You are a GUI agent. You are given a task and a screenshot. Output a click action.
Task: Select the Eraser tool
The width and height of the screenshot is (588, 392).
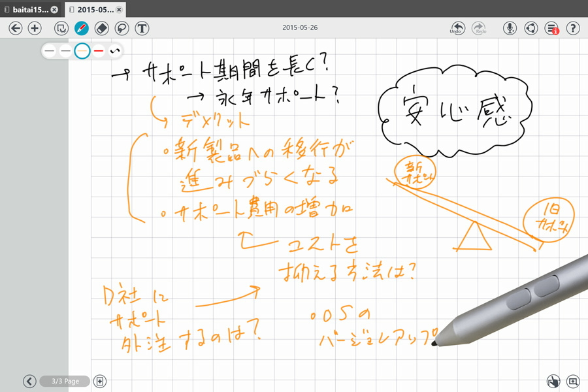[x=101, y=28]
